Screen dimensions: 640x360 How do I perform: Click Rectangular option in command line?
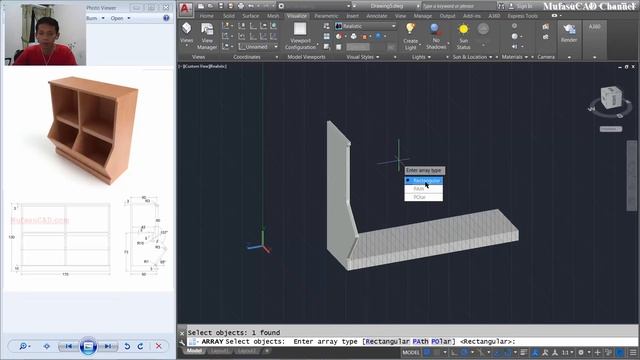click(387, 342)
